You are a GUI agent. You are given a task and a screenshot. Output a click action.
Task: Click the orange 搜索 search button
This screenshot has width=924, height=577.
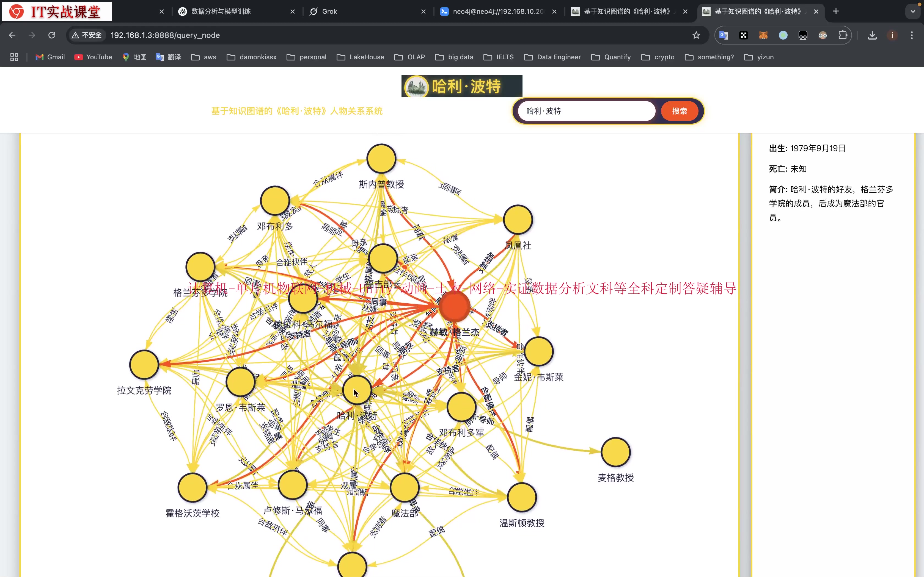point(679,111)
